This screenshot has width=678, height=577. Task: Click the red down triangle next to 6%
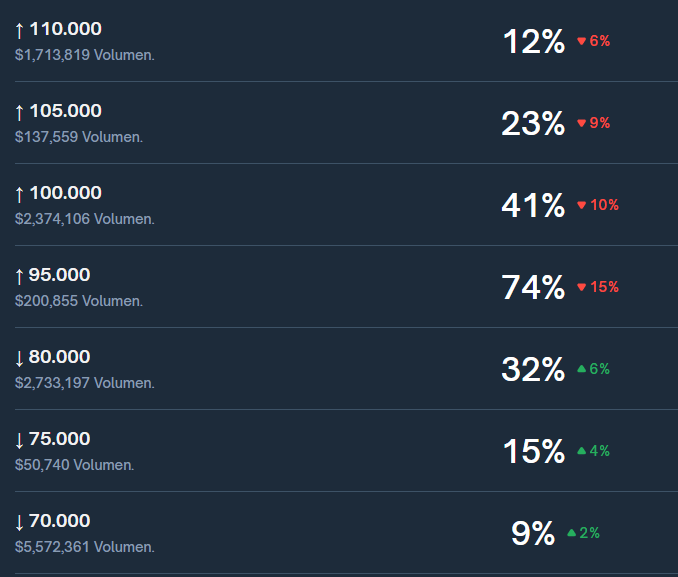tap(582, 41)
